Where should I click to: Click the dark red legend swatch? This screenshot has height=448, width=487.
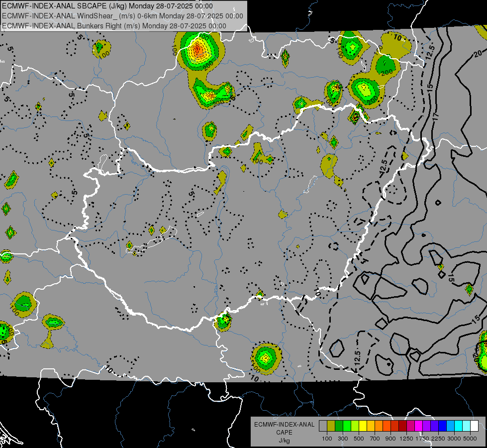click(403, 426)
